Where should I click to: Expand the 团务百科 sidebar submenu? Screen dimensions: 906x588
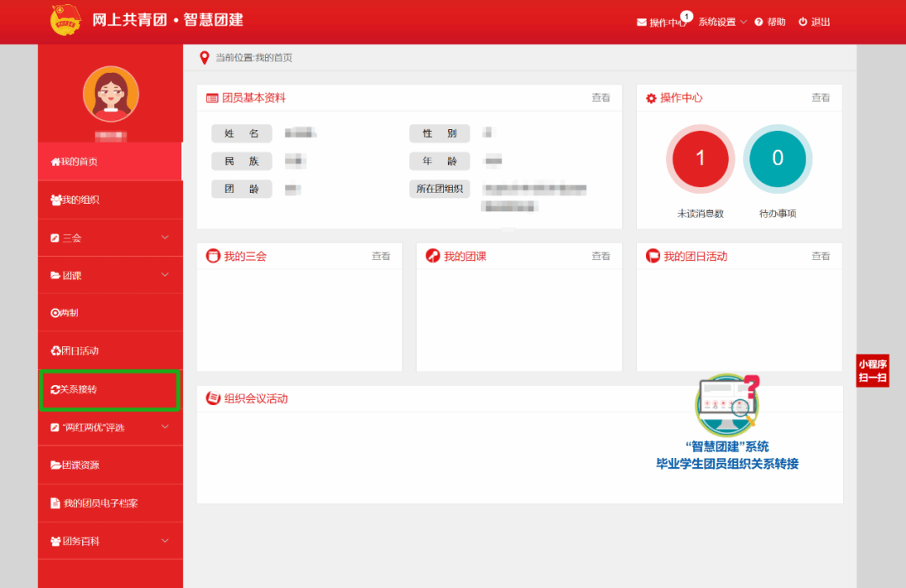point(164,541)
